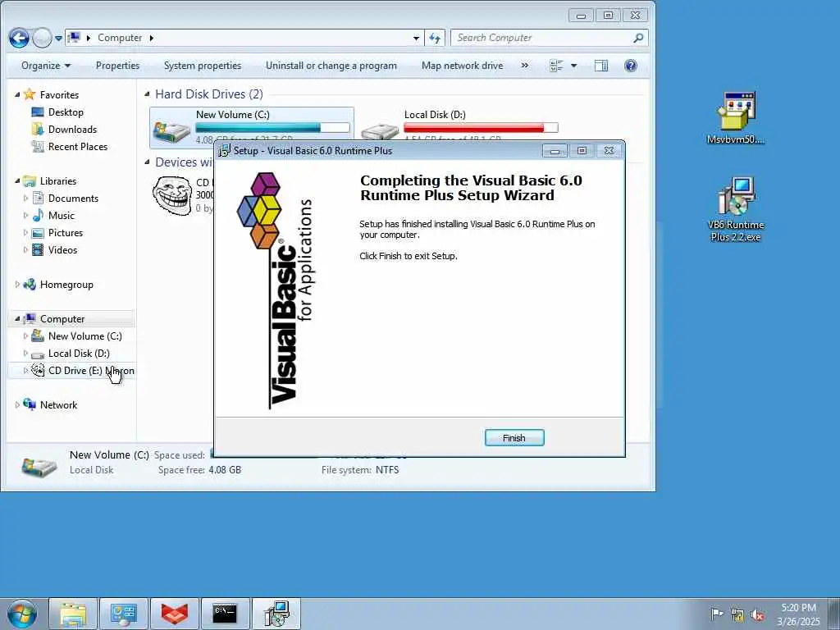The image size is (840, 630).
Task: Click the setup installer taskbar icon
Action: pyautogui.click(x=276, y=614)
